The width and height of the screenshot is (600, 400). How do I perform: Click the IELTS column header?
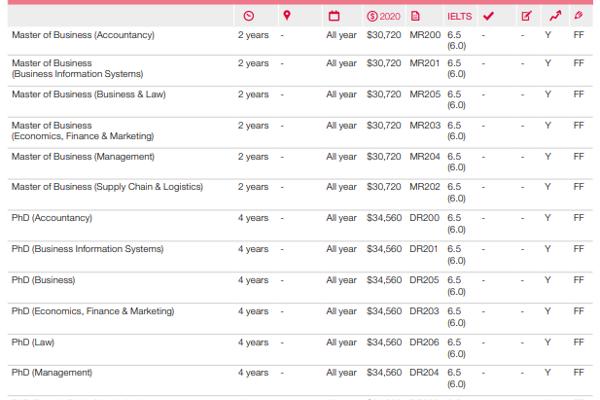tap(459, 16)
